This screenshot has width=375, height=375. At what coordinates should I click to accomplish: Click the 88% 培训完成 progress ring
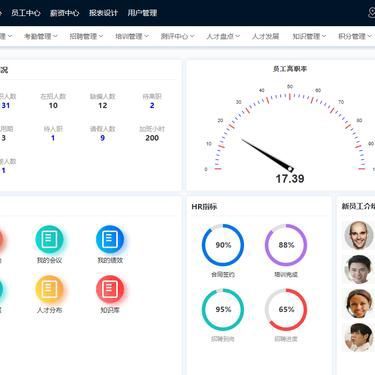point(286,245)
